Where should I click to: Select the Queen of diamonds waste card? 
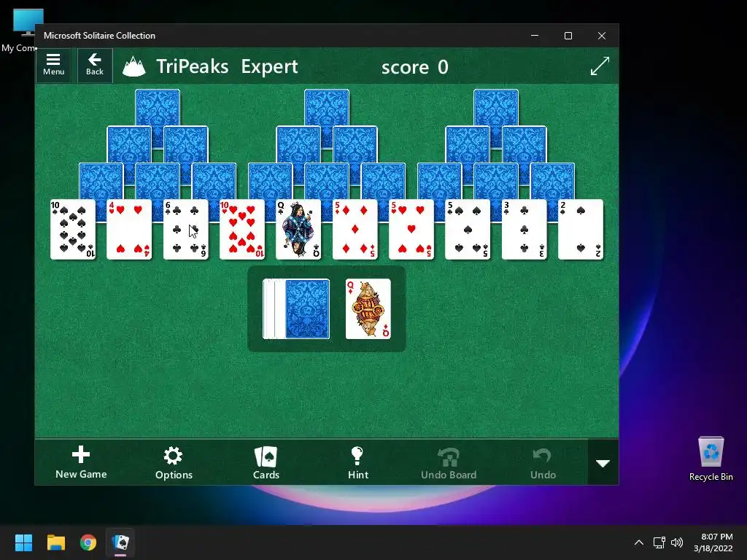(x=368, y=308)
